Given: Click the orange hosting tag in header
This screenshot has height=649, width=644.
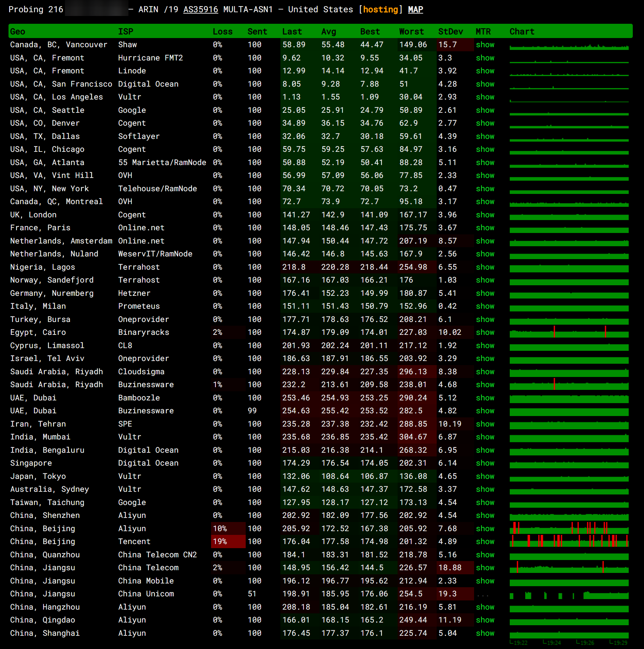Looking at the screenshot, I should coord(380,10).
